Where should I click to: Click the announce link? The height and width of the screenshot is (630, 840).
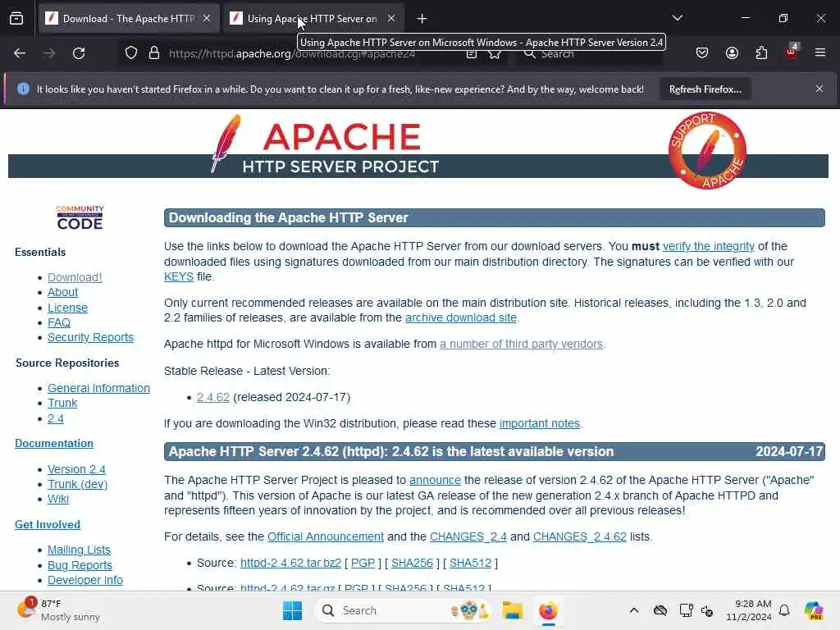[x=435, y=481]
